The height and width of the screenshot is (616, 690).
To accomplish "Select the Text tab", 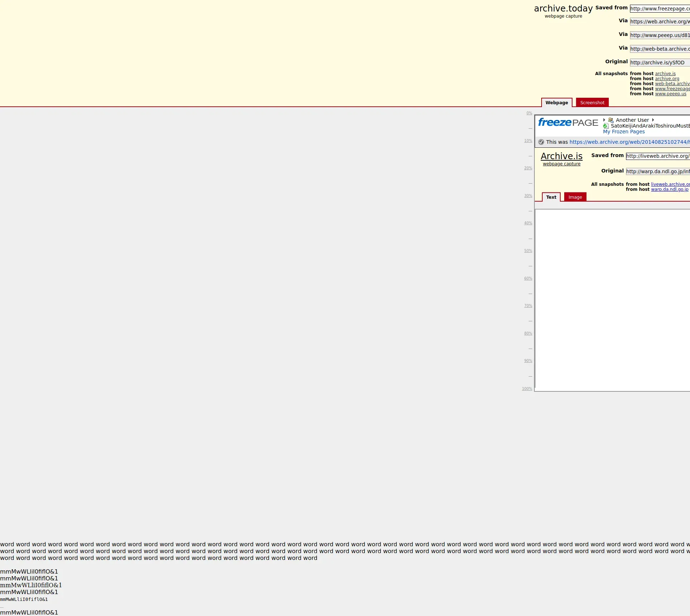I will [x=551, y=197].
